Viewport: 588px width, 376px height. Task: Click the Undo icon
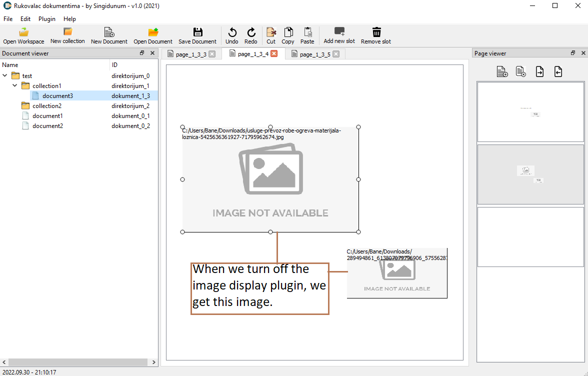pyautogui.click(x=231, y=31)
